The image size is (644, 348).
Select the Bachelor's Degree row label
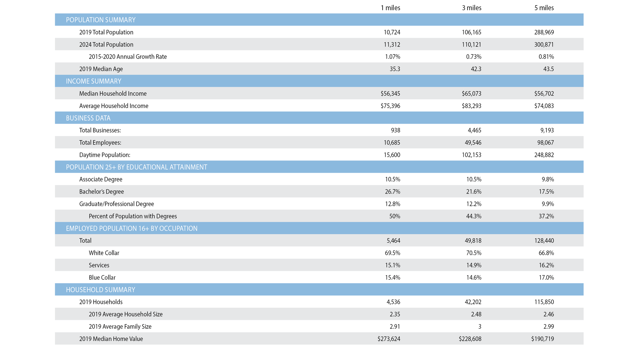click(101, 192)
